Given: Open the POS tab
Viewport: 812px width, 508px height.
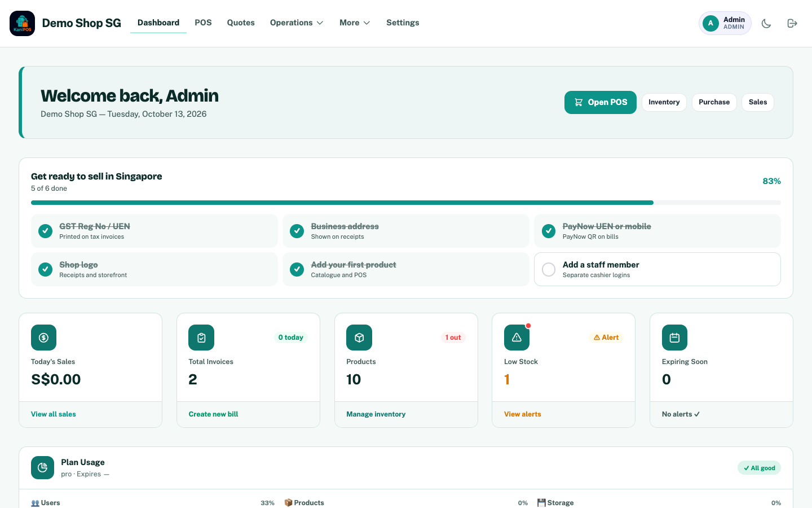Looking at the screenshot, I should tap(203, 23).
